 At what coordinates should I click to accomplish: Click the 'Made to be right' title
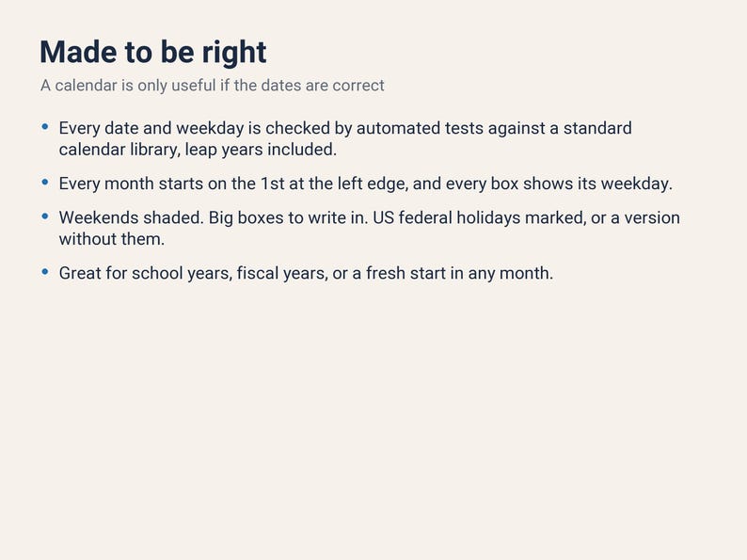tap(153, 52)
